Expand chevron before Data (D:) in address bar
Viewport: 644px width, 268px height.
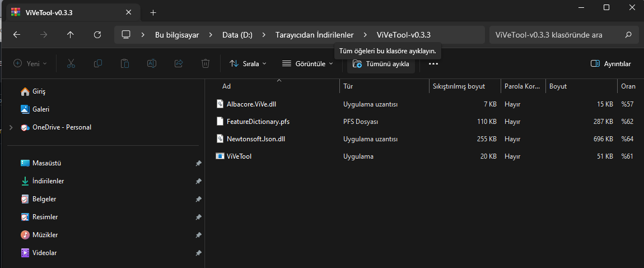211,35
